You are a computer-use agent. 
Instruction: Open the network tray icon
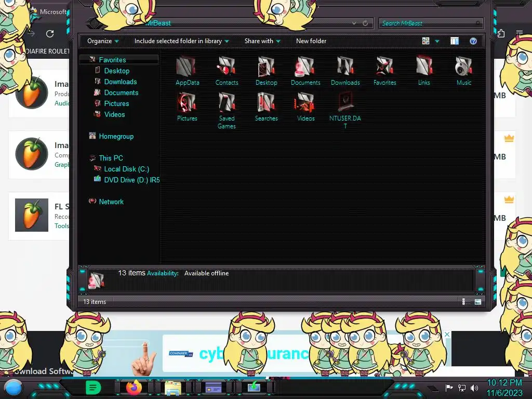click(462, 388)
